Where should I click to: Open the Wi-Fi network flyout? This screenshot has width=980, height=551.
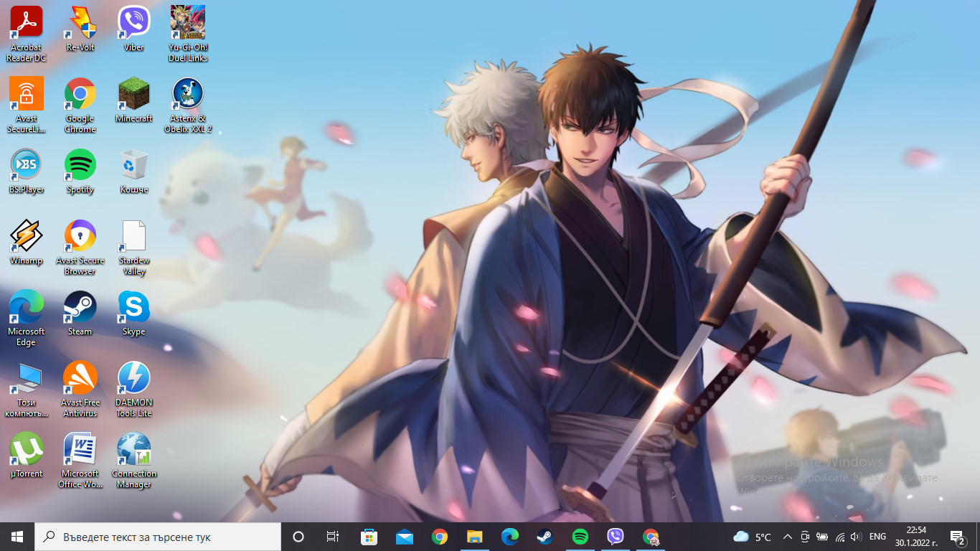tap(839, 537)
